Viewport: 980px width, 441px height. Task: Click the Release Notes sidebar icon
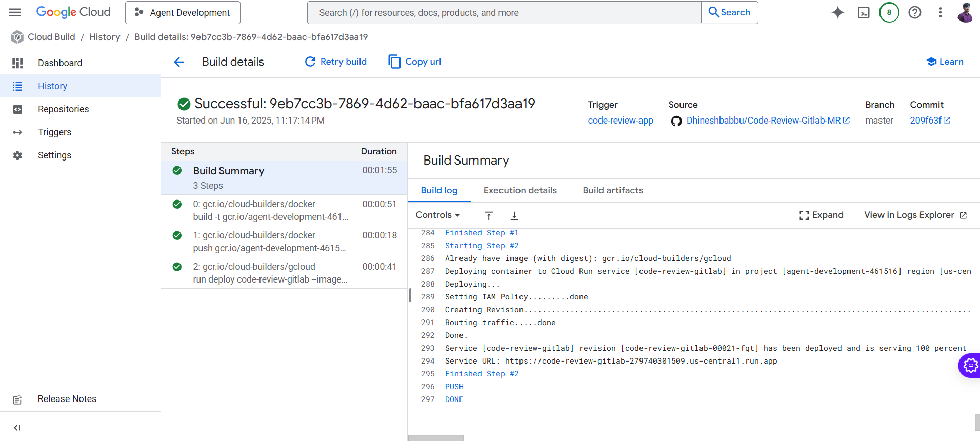[x=17, y=400]
